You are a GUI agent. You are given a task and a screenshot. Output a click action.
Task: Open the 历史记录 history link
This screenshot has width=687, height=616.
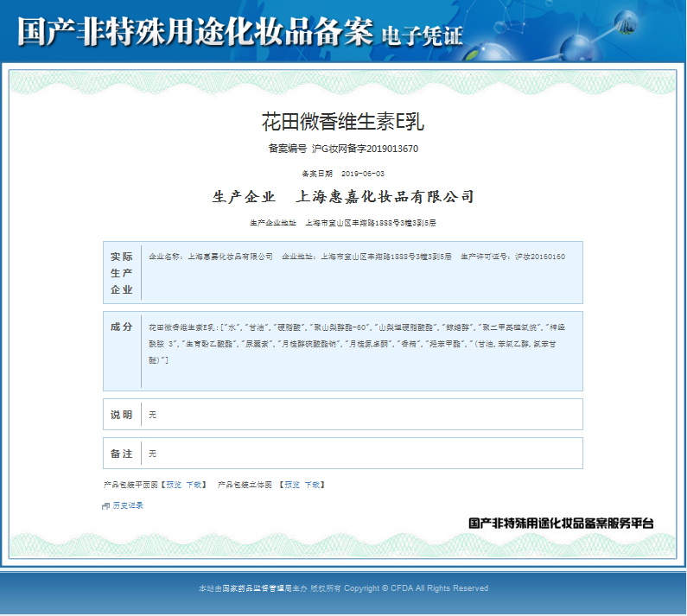[x=128, y=505]
